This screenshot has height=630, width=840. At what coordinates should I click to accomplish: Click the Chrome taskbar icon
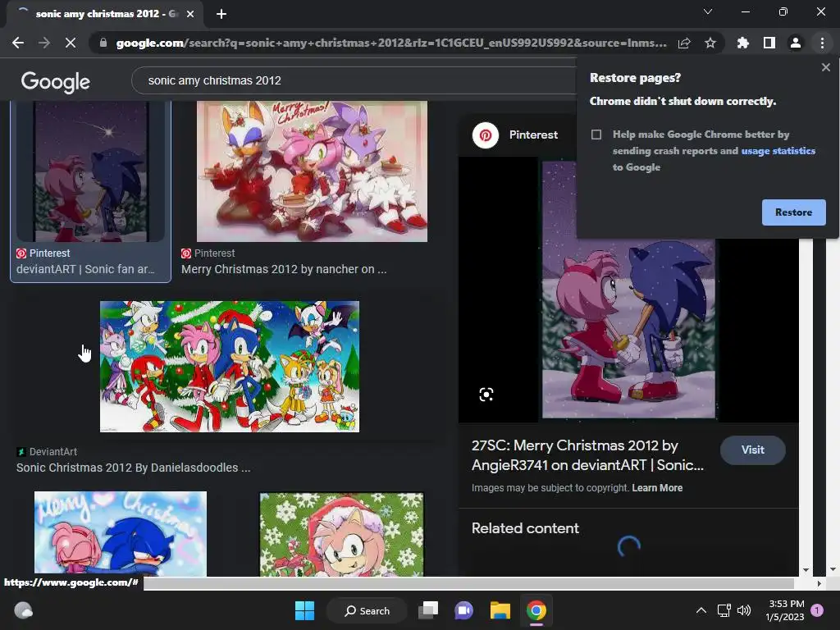click(x=536, y=610)
